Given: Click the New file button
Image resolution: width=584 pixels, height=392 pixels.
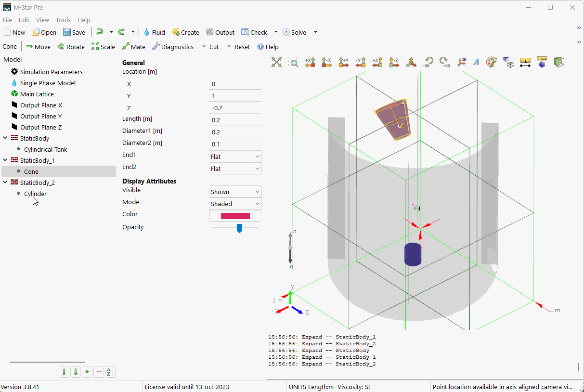Looking at the screenshot, I should coord(14,32).
